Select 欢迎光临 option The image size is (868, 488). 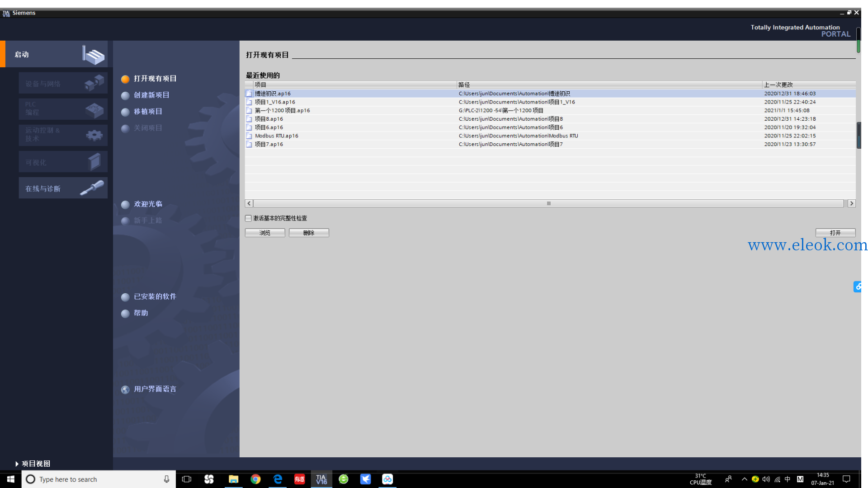[142, 204]
